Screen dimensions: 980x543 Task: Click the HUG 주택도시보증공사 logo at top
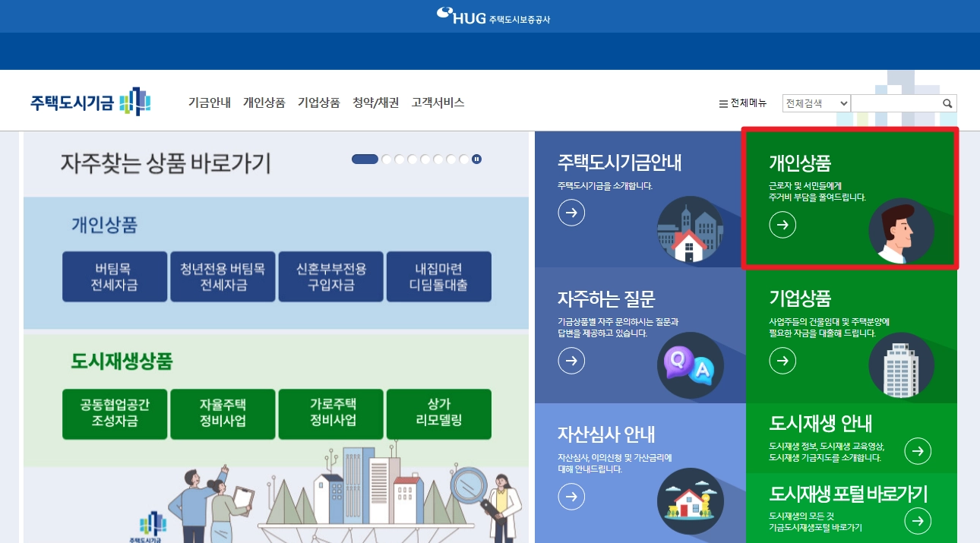(494, 15)
